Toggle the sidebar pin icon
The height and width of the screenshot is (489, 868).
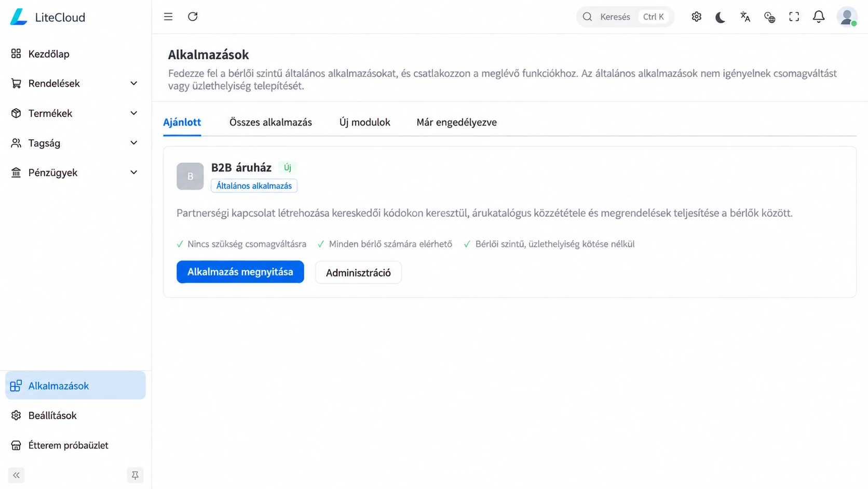pos(135,475)
